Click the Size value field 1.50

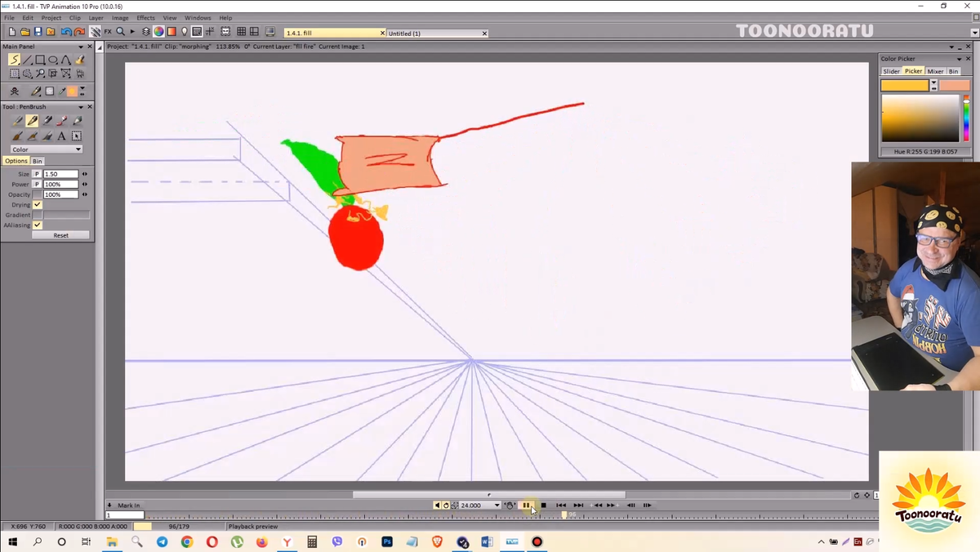[x=60, y=174]
